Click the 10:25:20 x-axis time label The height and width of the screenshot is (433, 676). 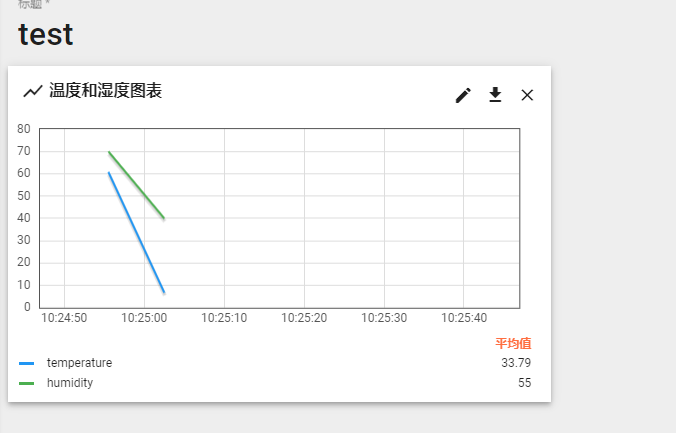point(304,318)
